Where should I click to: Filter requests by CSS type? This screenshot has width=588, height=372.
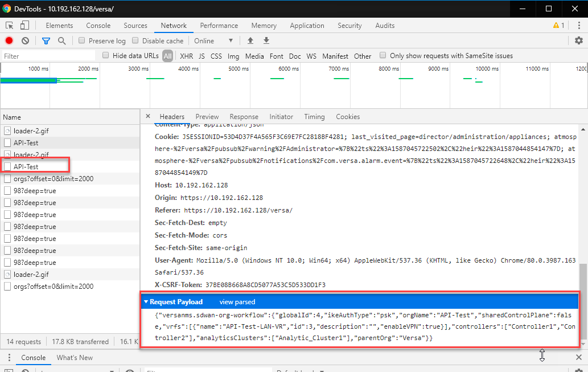tap(216, 56)
